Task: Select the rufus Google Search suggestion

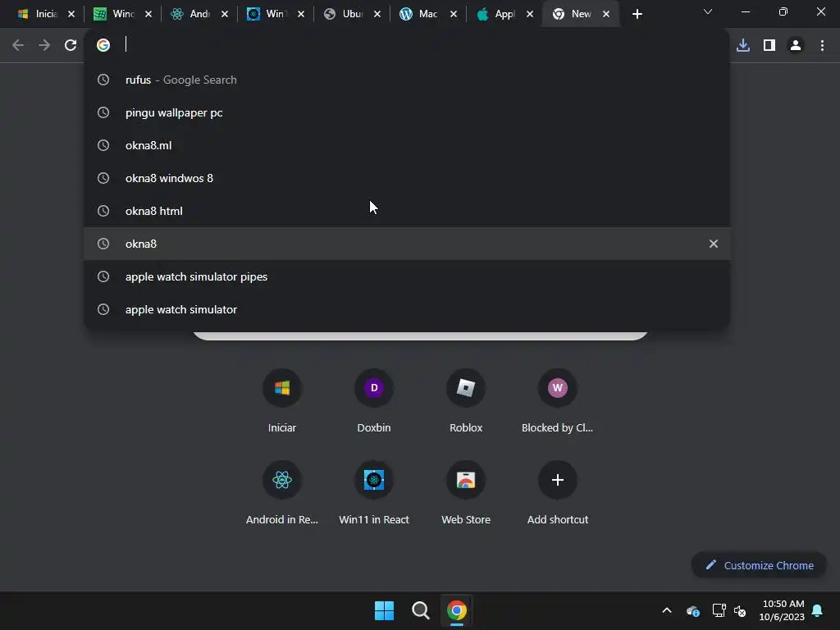Action: click(407, 80)
